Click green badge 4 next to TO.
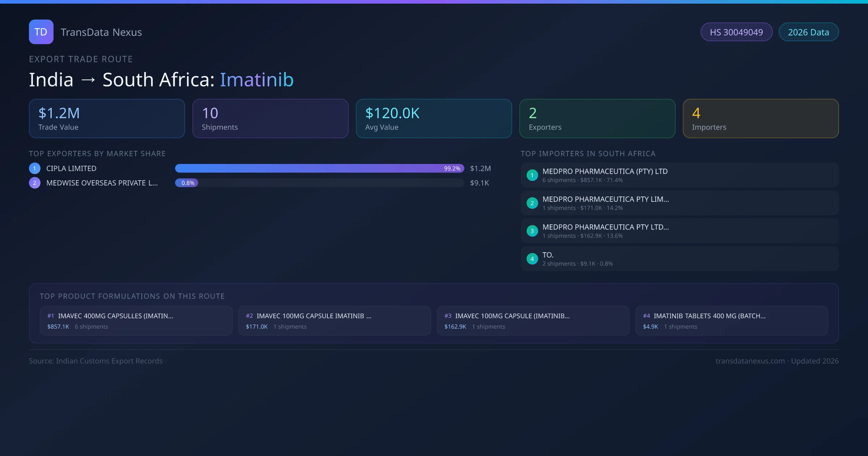 click(x=532, y=259)
